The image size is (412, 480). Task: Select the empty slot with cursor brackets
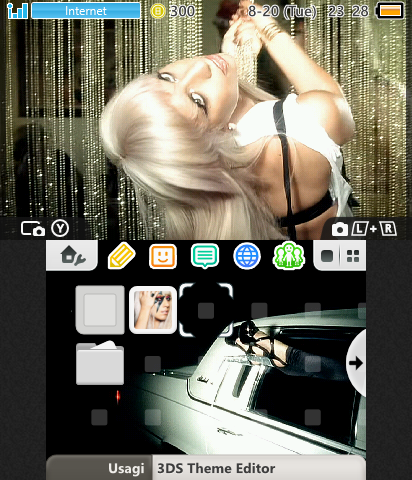pos(206,310)
